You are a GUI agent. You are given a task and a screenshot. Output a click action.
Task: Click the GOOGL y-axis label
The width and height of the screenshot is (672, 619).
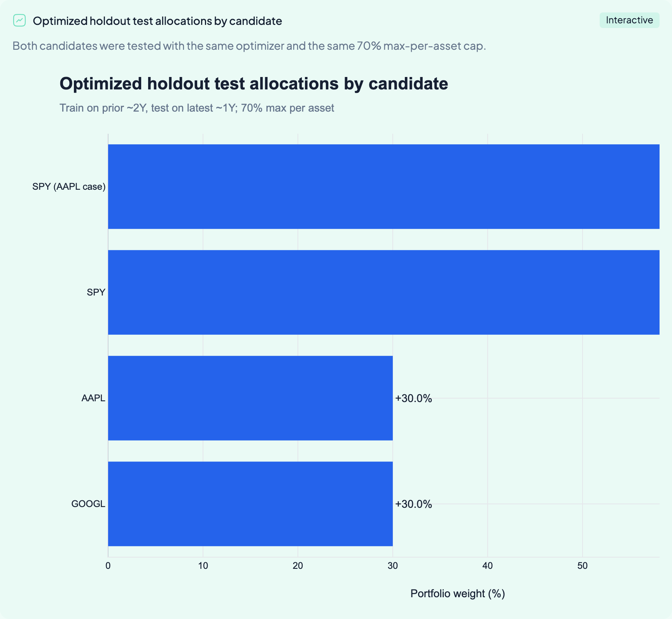click(88, 504)
